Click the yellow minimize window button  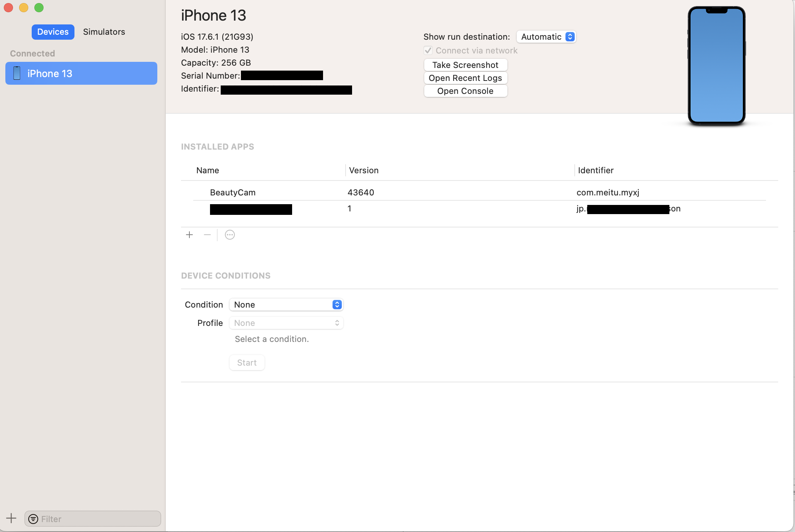[x=24, y=8]
